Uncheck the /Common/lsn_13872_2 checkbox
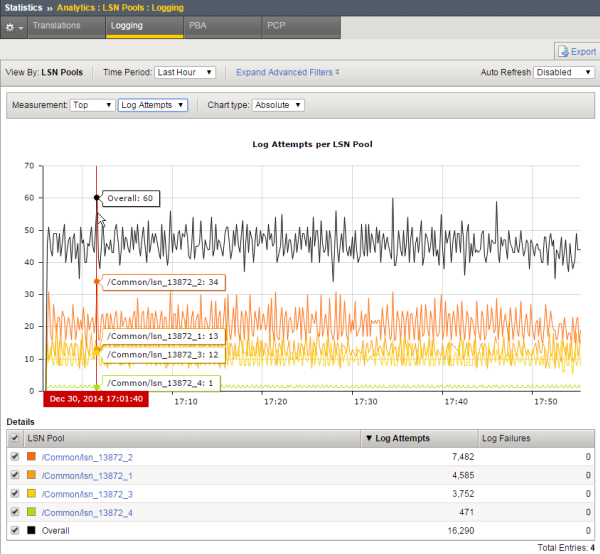The width and height of the screenshot is (600, 554). click(x=13, y=457)
